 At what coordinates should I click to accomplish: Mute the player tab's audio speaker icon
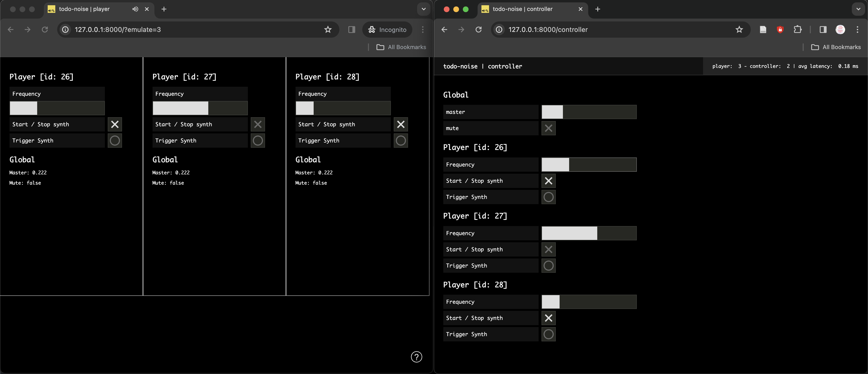tap(135, 9)
